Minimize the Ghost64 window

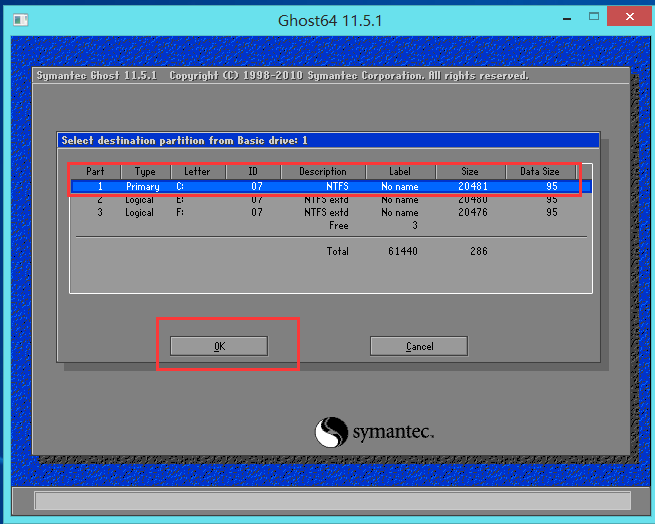pos(567,18)
